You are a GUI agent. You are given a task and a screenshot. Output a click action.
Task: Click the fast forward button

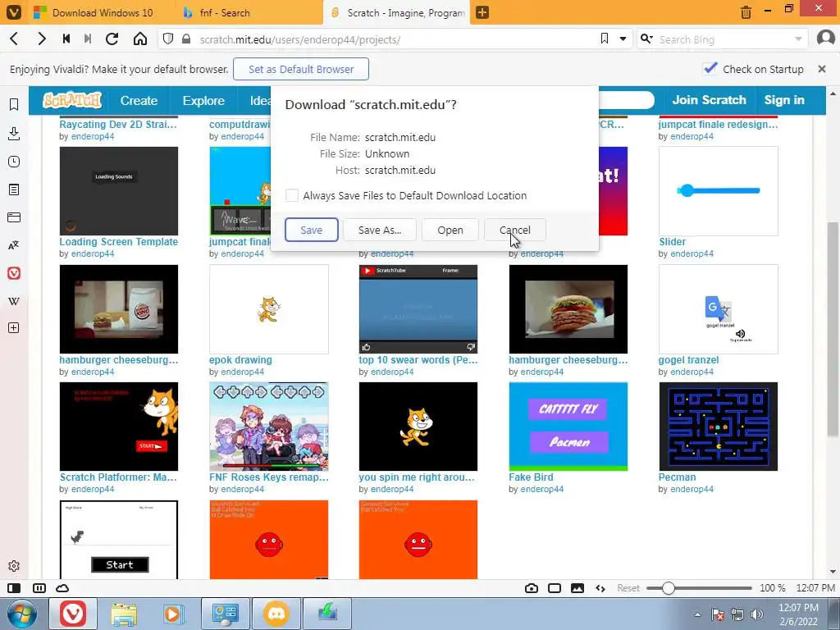pos(88,39)
